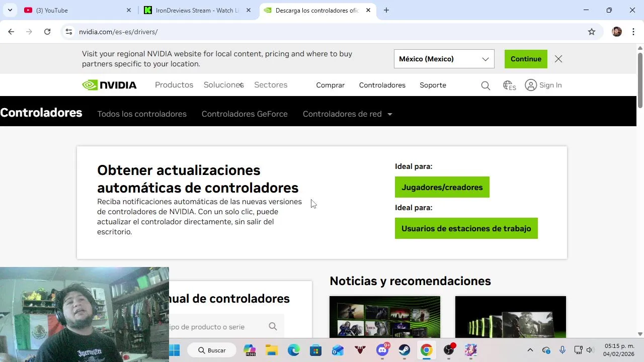The width and height of the screenshot is (644, 362).
Task: Click the address bar URL
Action: click(x=118, y=32)
